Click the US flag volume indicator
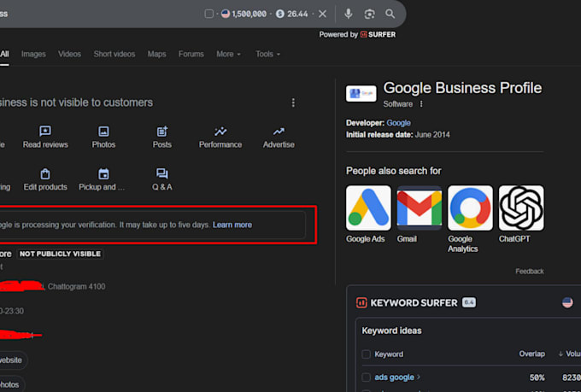 pyautogui.click(x=226, y=14)
